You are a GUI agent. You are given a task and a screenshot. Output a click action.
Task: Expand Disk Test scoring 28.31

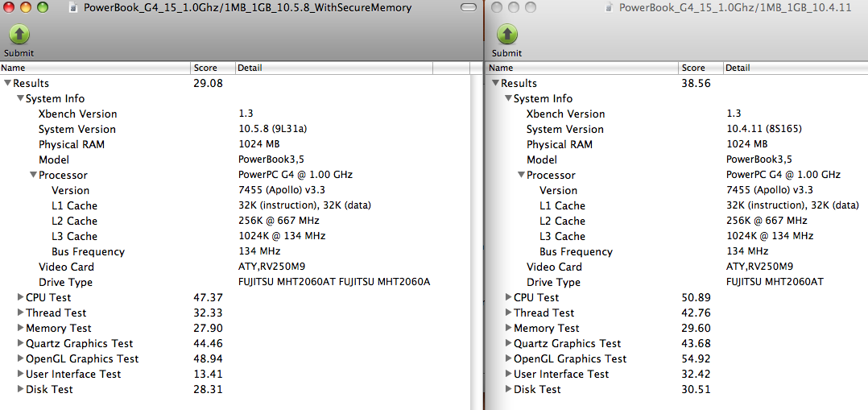pos(21,390)
